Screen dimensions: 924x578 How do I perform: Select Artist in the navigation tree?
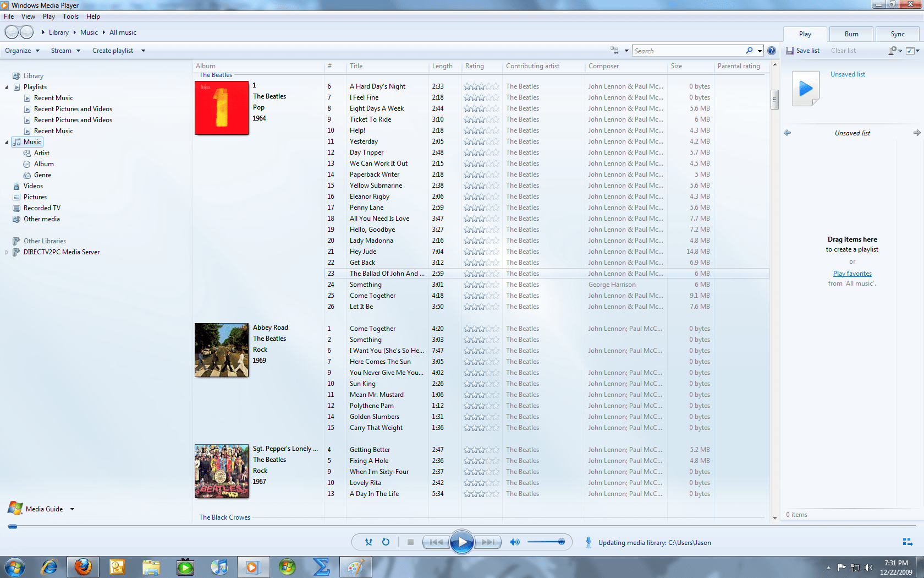(x=42, y=153)
